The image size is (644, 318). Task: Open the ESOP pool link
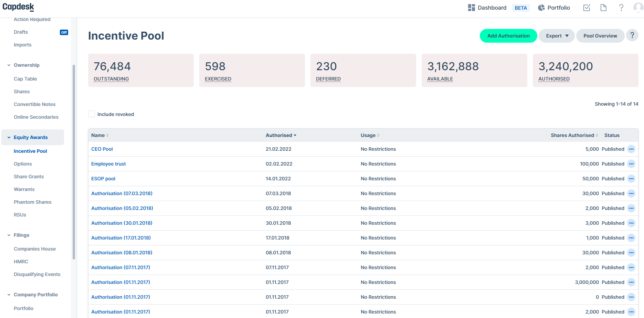click(x=103, y=179)
